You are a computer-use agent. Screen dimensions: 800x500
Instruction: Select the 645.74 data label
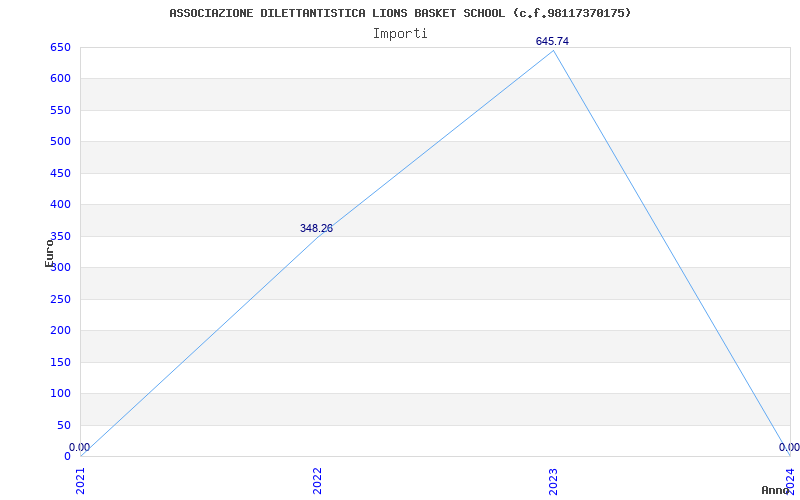[x=552, y=41]
